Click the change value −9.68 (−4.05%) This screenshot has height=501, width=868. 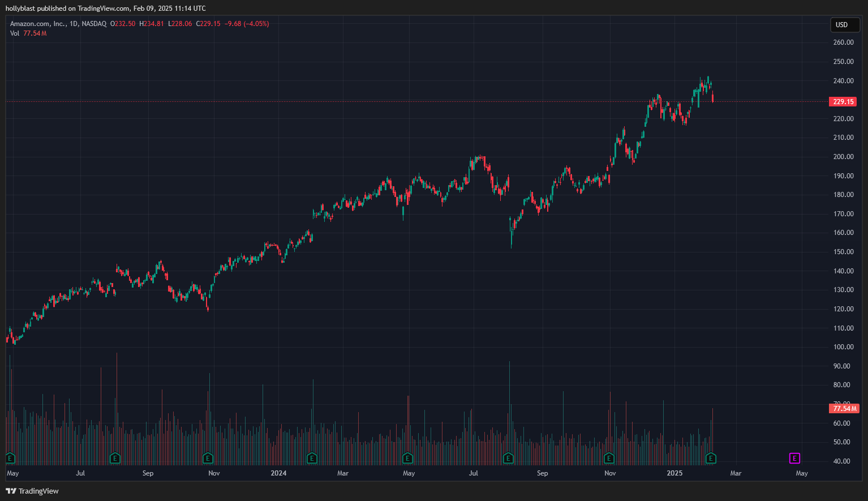tap(247, 24)
